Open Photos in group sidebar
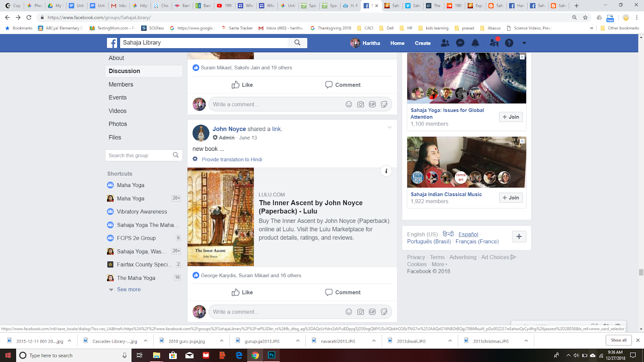Screen dimensions: 644x362 pos(118,124)
